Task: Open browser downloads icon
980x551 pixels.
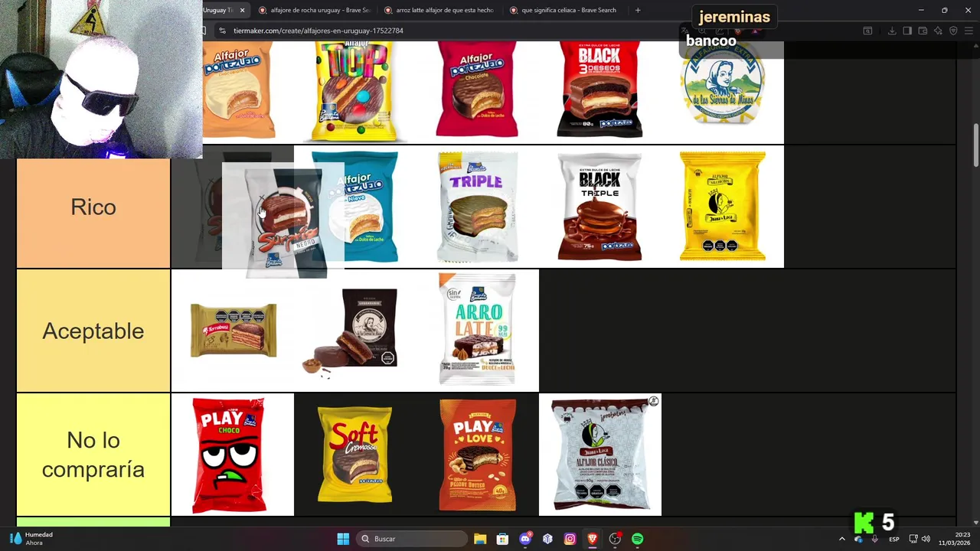Action: tap(892, 31)
